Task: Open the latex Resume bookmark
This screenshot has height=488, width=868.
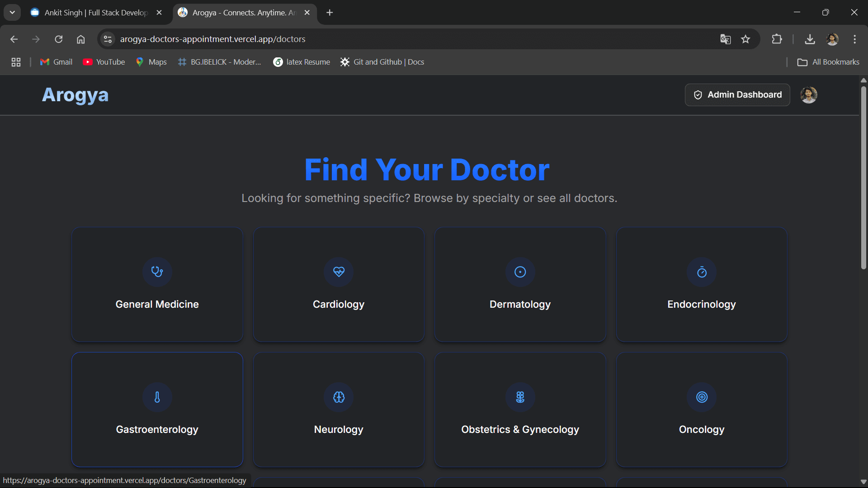Action: coord(302,62)
